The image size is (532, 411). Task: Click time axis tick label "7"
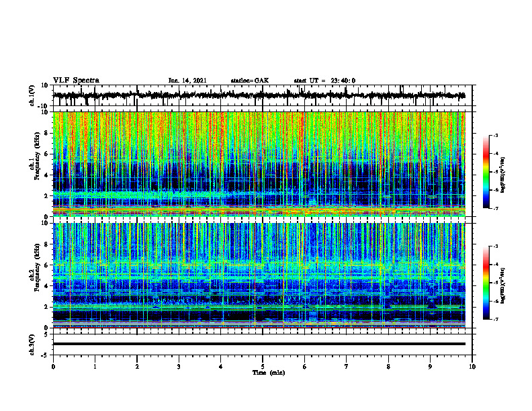(x=347, y=367)
